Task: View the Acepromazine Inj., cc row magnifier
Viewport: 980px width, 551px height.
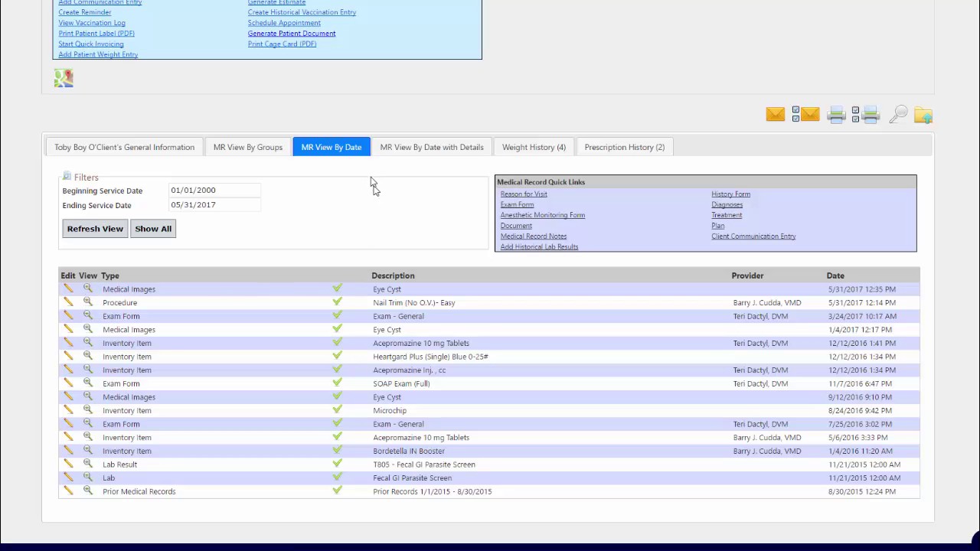Action: pyautogui.click(x=88, y=370)
